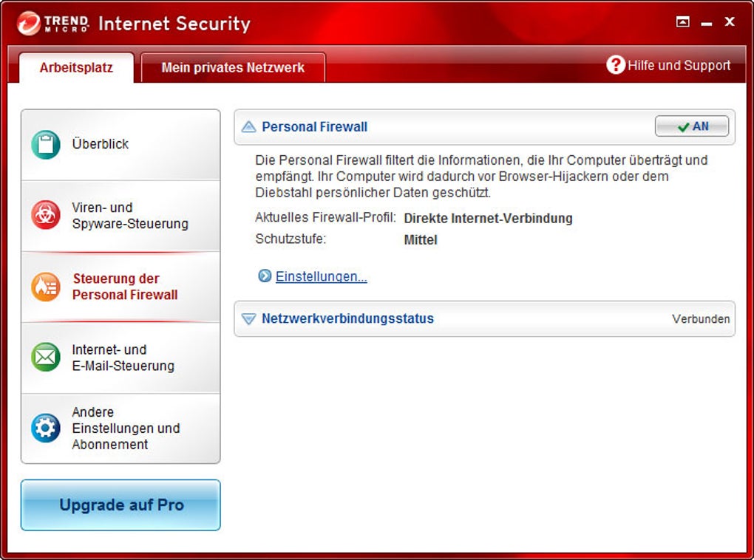Click the biohazard Viren- und Spyware icon
754x560 pixels.
point(46,215)
